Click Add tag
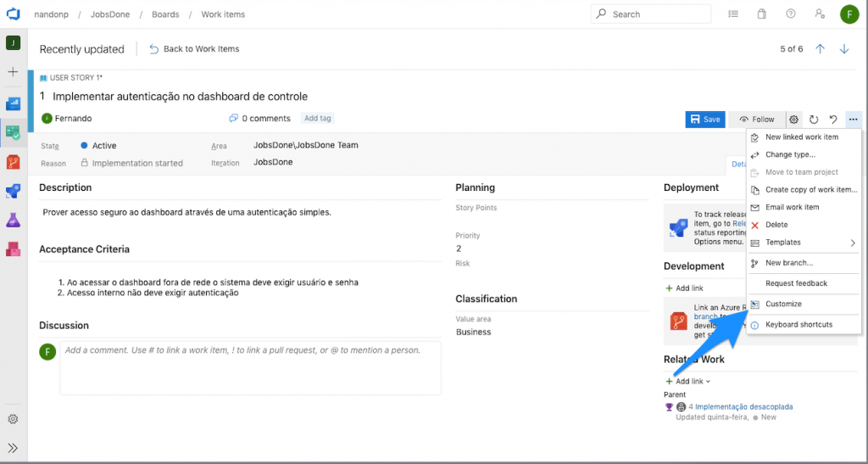This screenshot has height=464, width=868. [318, 118]
